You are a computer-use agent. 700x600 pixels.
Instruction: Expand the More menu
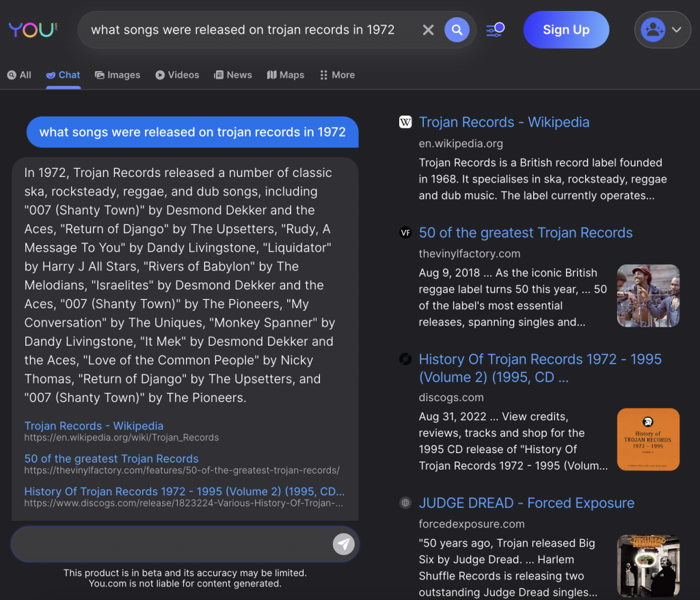point(338,75)
